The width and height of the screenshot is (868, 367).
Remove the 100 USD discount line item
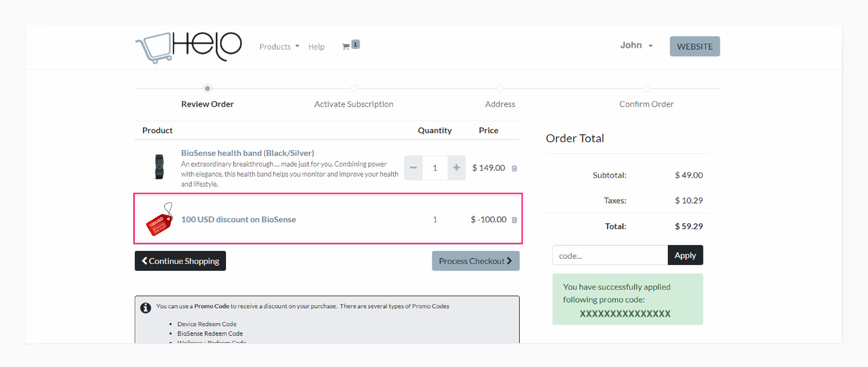[x=514, y=220]
